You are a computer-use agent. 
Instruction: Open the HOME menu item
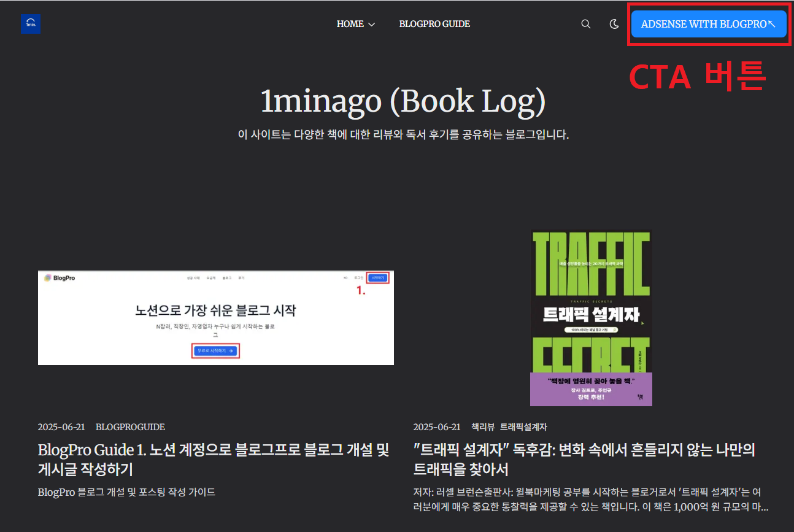(350, 24)
